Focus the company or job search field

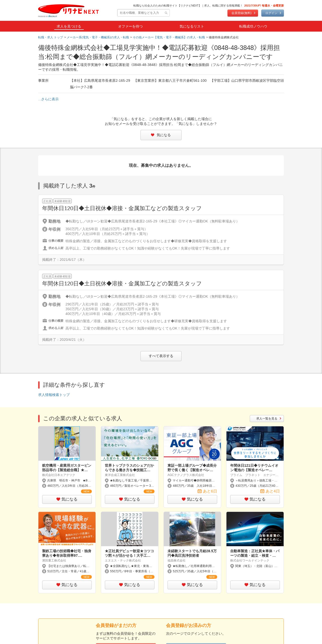(x=143, y=13)
